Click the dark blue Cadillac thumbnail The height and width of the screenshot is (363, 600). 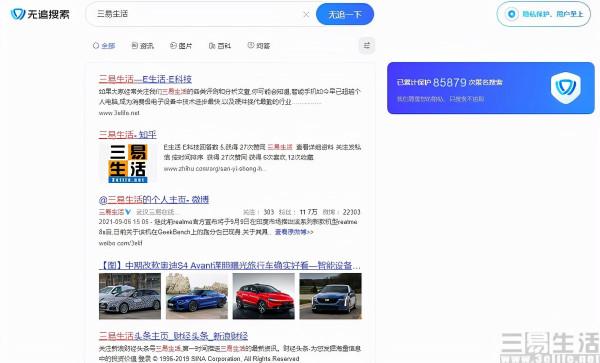tap(331, 296)
